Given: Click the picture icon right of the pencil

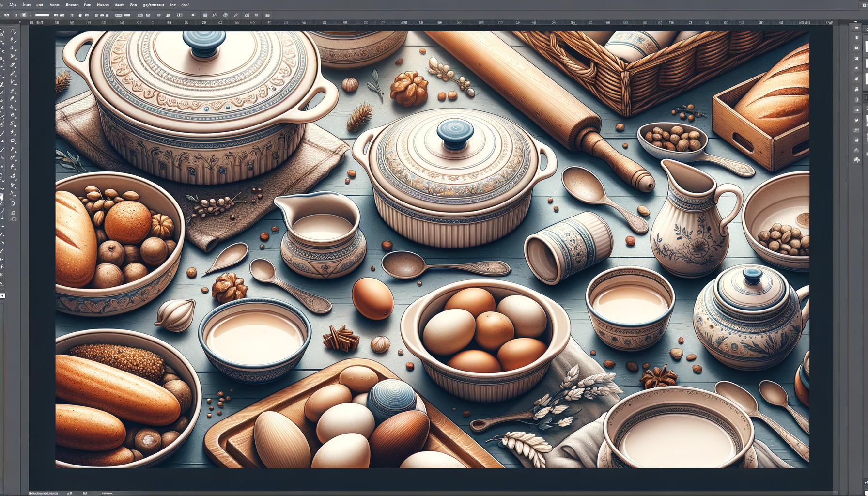Looking at the screenshot, I should 246,15.
